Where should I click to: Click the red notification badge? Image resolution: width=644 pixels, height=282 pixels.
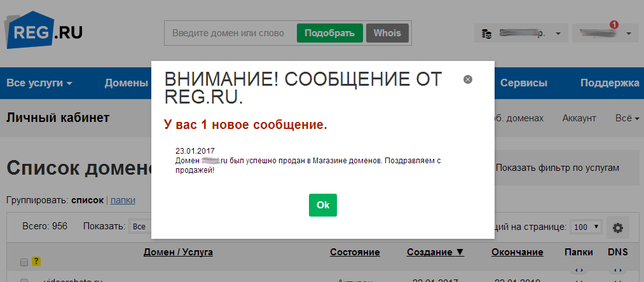pos(614,25)
